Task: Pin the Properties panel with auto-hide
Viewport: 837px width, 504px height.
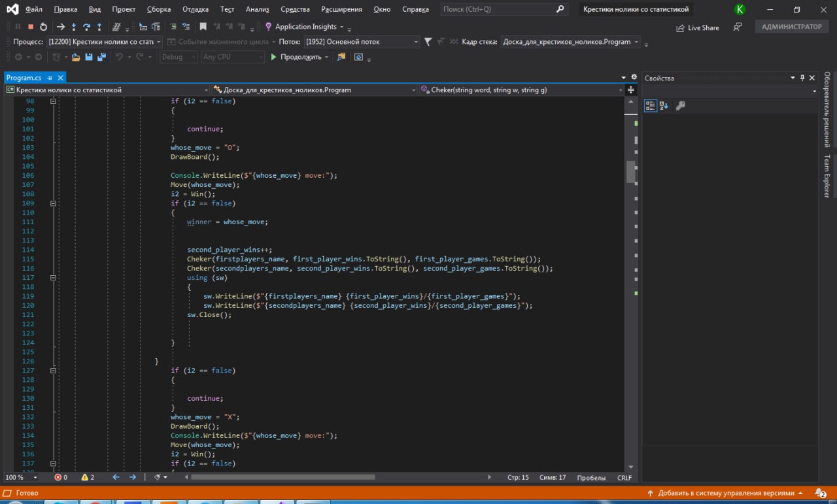Action: click(802, 78)
